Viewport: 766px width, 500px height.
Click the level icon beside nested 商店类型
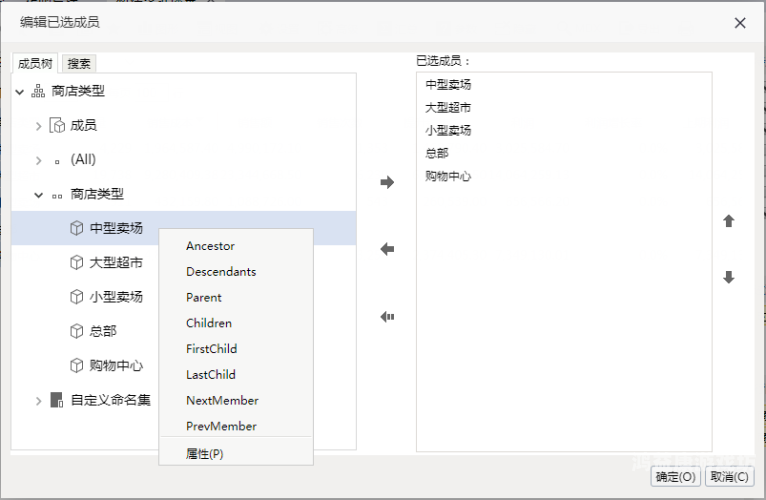click(x=57, y=196)
